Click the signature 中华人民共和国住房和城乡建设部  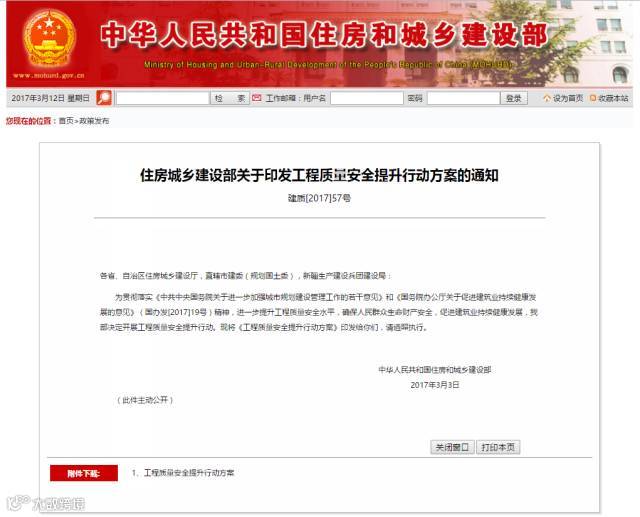435,370
